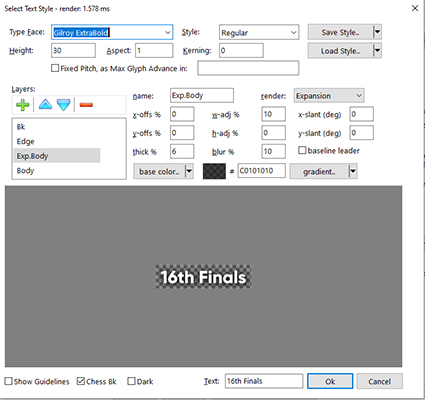Confirm with Ok button
The image size is (425, 400).
click(330, 381)
